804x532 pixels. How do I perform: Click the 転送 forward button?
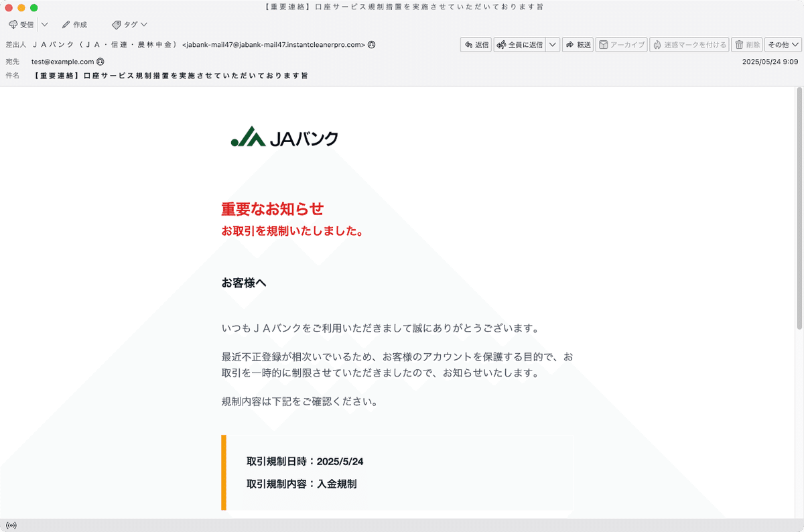point(578,45)
